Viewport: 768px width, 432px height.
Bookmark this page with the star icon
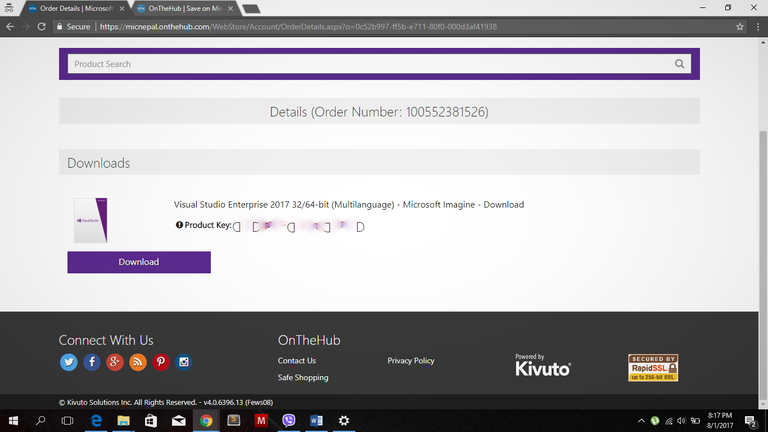pos(740,27)
